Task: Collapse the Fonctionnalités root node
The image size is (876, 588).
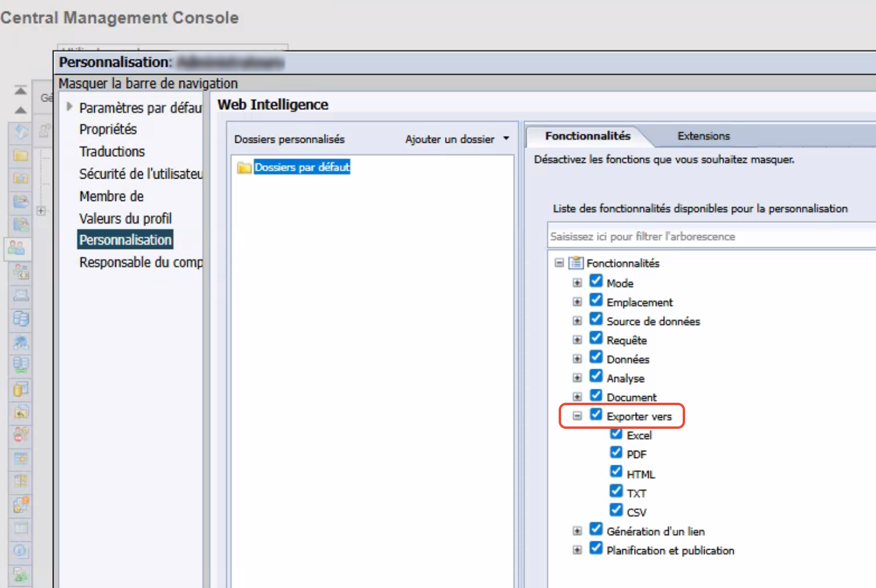Action: point(559,263)
